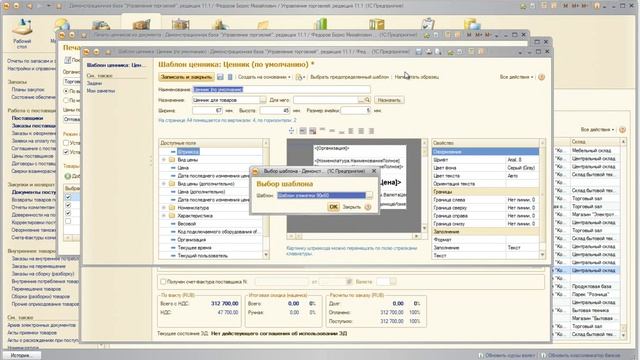Click Назначить button

(389, 100)
